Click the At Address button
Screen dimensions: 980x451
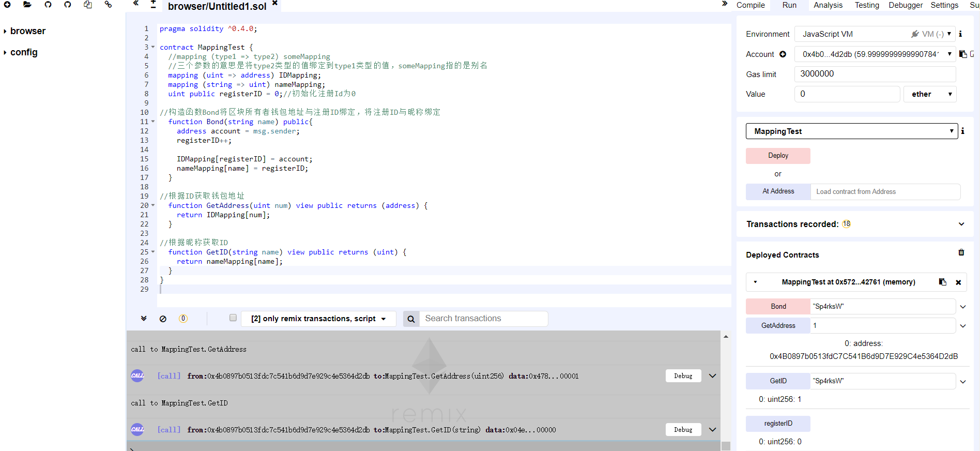click(778, 191)
